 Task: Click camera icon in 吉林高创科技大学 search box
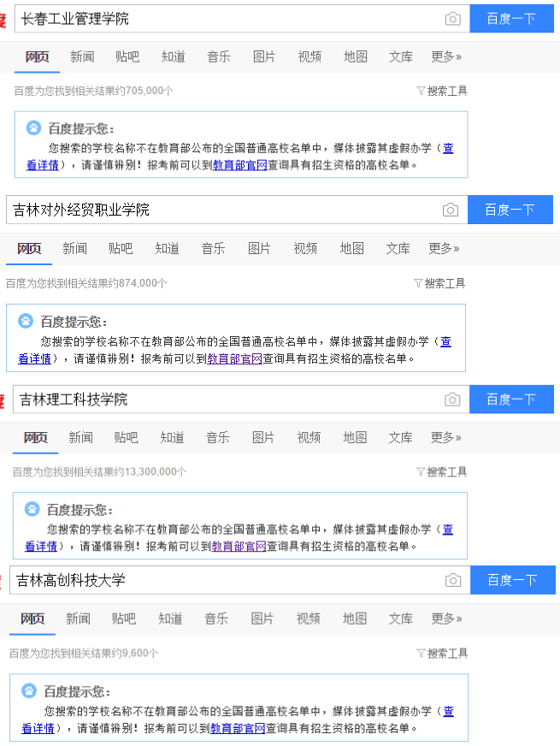pos(453,580)
